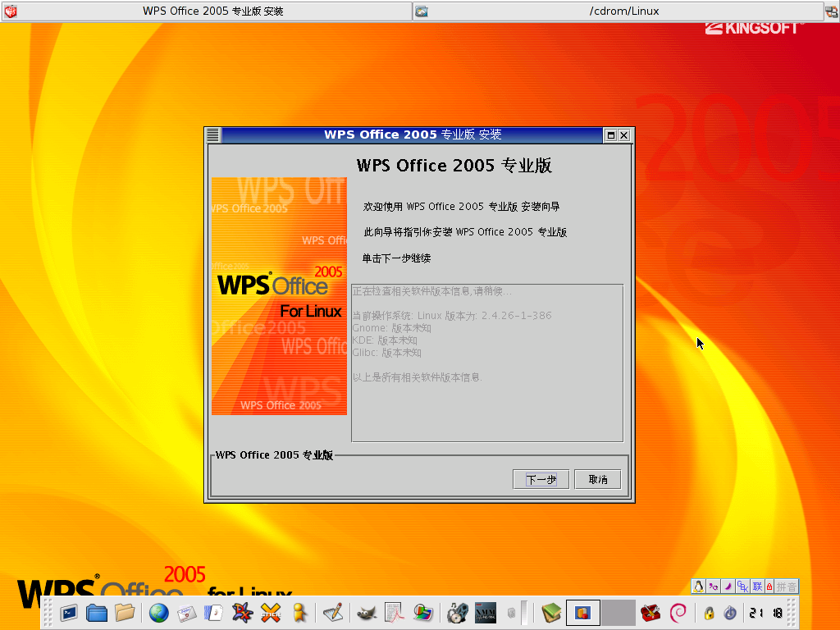Open the mail envelope icon

pyautogui.click(x=186, y=612)
